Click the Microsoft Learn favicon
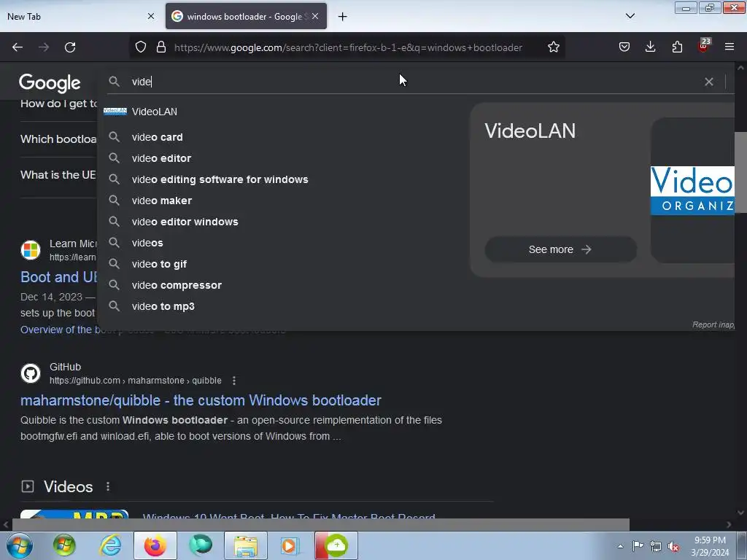Viewport: 747px width, 560px height. coord(31,250)
